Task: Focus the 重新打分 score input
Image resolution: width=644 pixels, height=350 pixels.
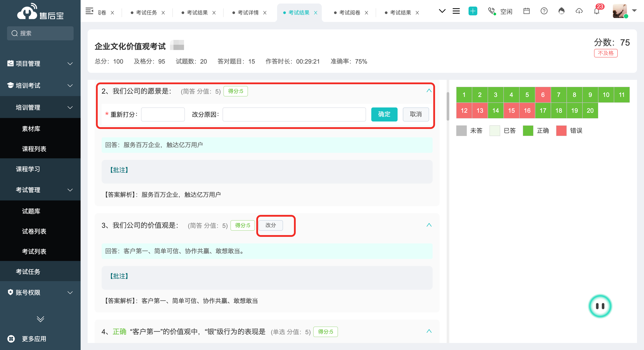Action: tap(163, 114)
